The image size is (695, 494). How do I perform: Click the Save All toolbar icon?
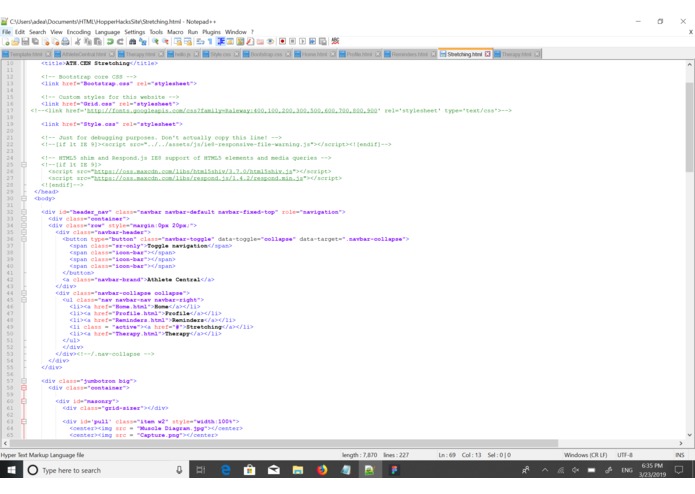click(35, 42)
